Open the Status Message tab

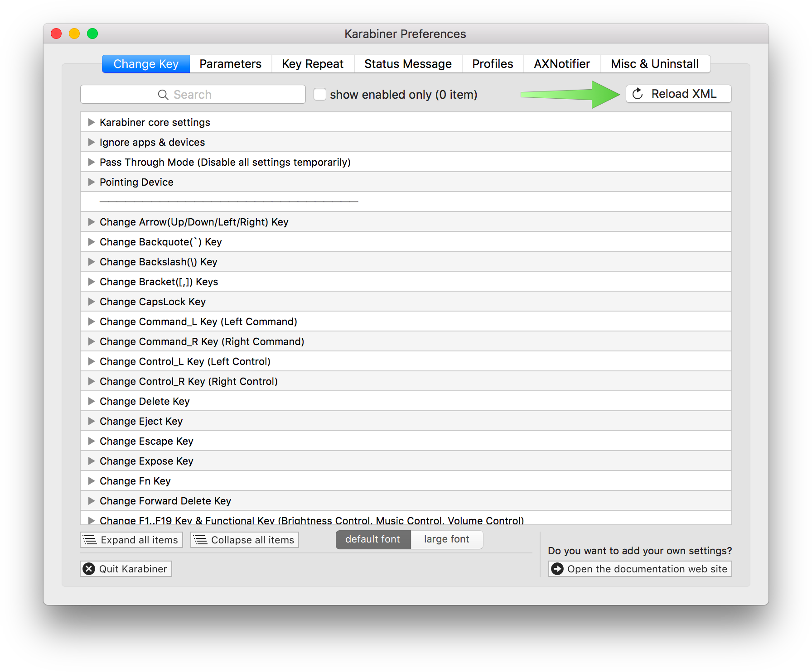click(x=408, y=64)
